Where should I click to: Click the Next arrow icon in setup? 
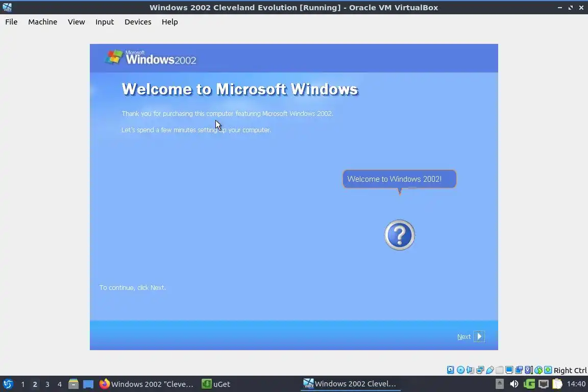[479, 336]
